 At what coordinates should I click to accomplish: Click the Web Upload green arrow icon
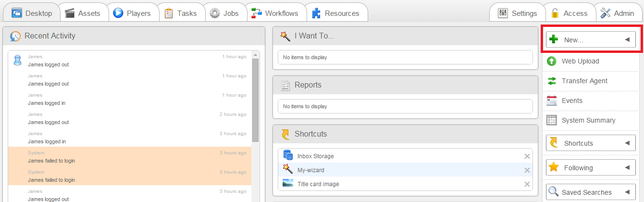(552, 61)
